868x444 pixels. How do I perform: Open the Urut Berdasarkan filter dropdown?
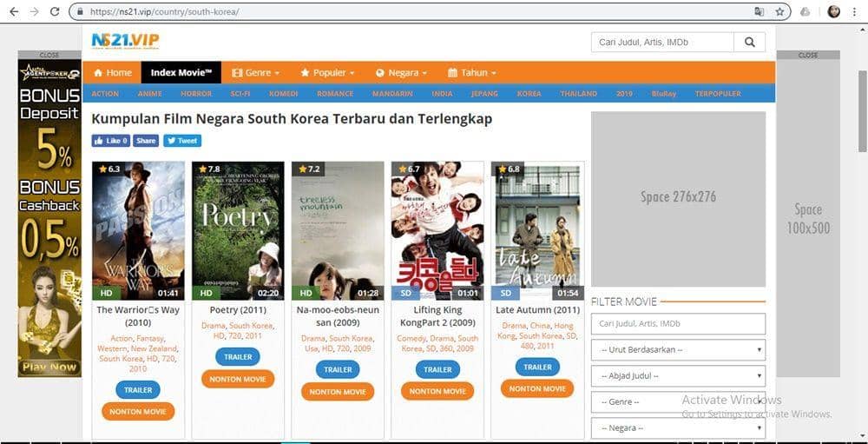(x=678, y=350)
